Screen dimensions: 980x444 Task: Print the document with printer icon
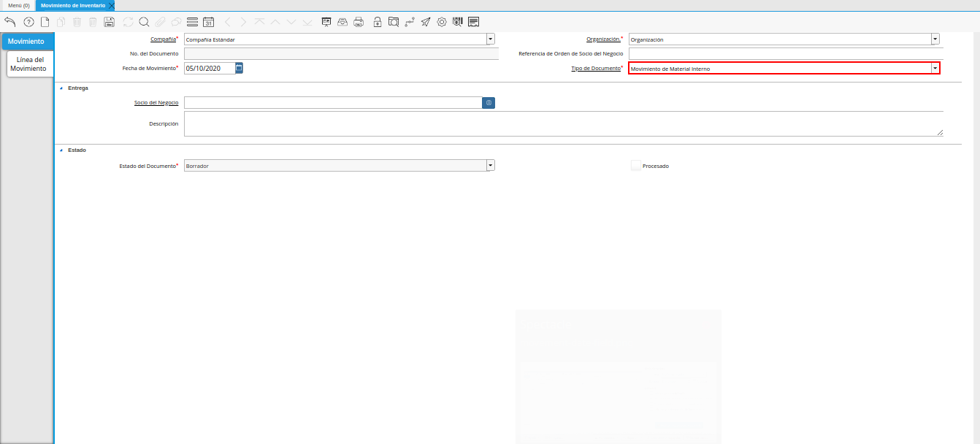tap(359, 22)
